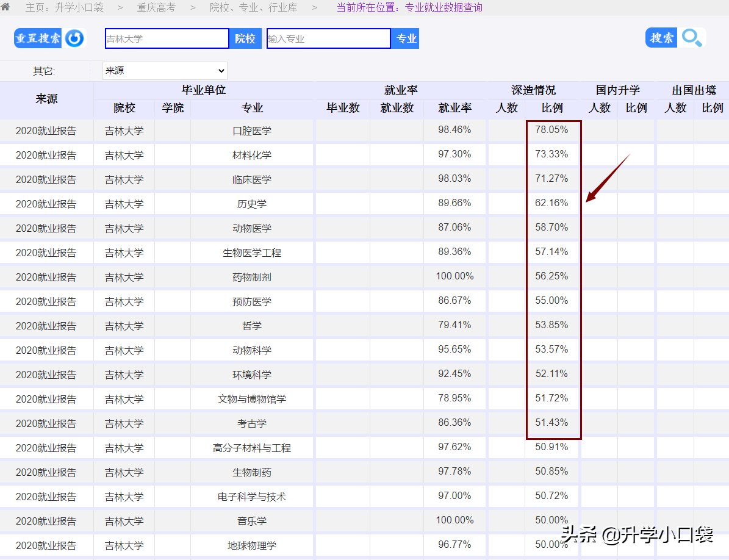Image resolution: width=729 pixels, height=560 pixels.
Task: Click the 当前所在位置：专业就业数据查询 text
Action: click(x=409, y=8)
